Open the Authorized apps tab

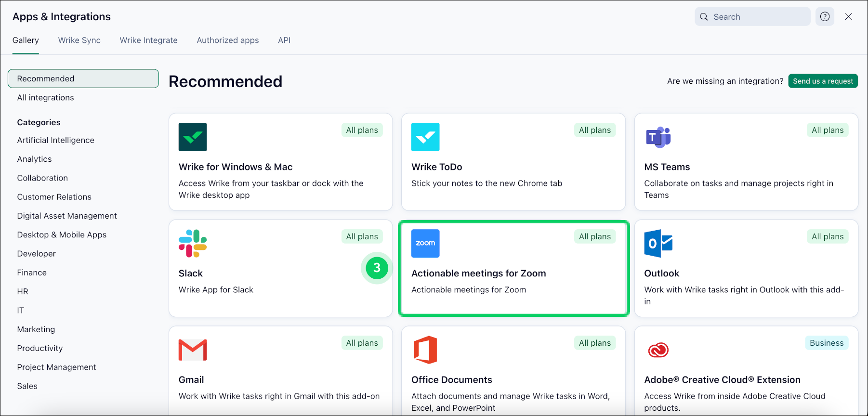pos(227,40)
